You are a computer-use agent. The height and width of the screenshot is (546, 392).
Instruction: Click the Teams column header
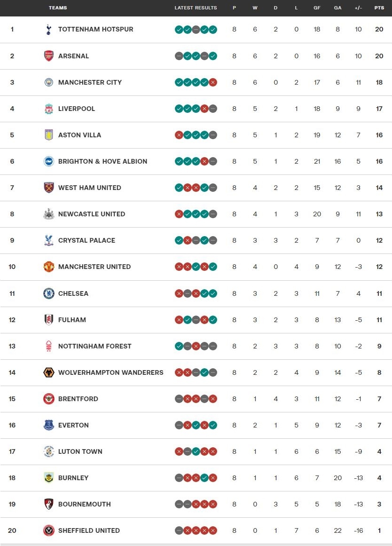[58, 8]
